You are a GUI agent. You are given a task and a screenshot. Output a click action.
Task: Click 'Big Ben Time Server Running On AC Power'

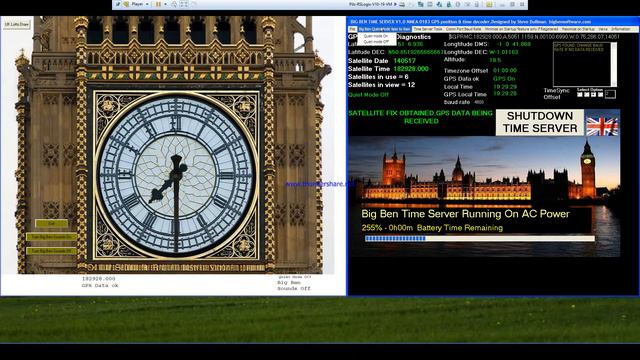[465, 214]
